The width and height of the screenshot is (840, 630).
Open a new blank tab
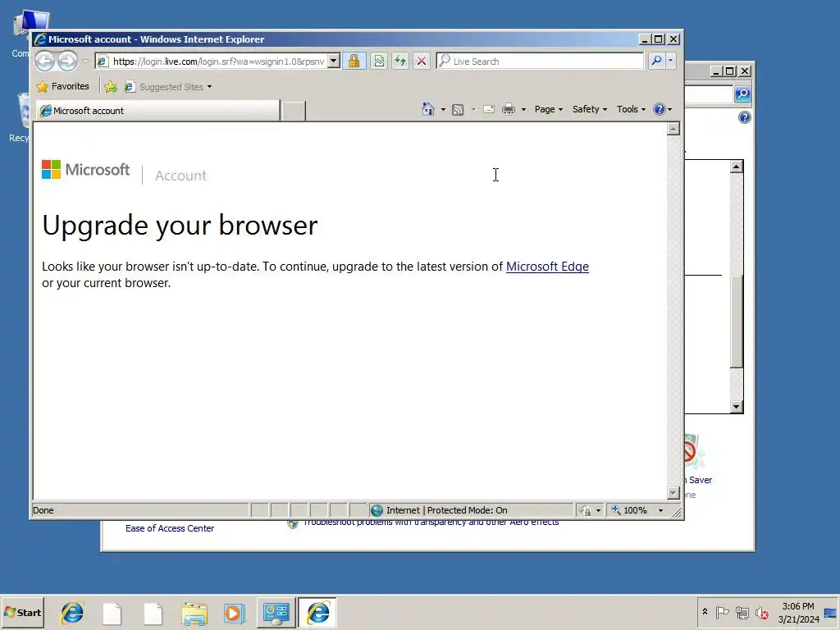pyautogui.click(x=294, y=111)
